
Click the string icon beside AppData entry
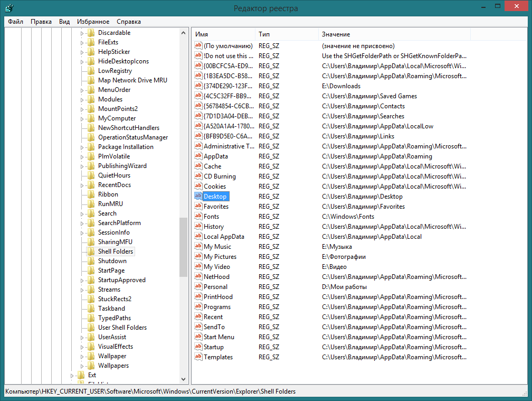tap(198, 156)
